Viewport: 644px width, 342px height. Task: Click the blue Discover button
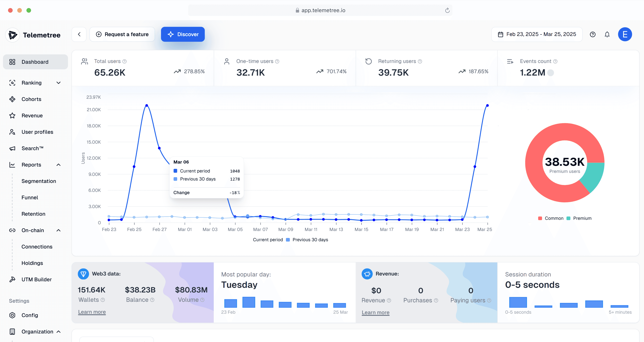(x=183, y=34)
